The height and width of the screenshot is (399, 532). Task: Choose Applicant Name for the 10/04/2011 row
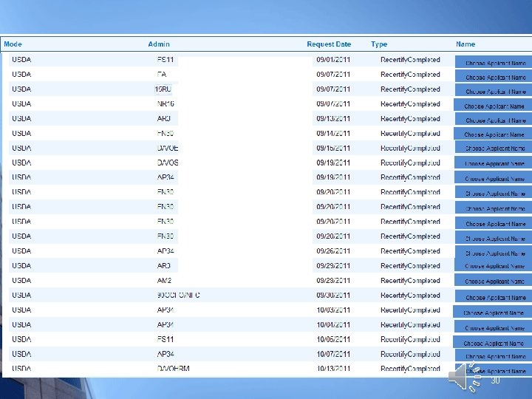click(x=494, y=327)
